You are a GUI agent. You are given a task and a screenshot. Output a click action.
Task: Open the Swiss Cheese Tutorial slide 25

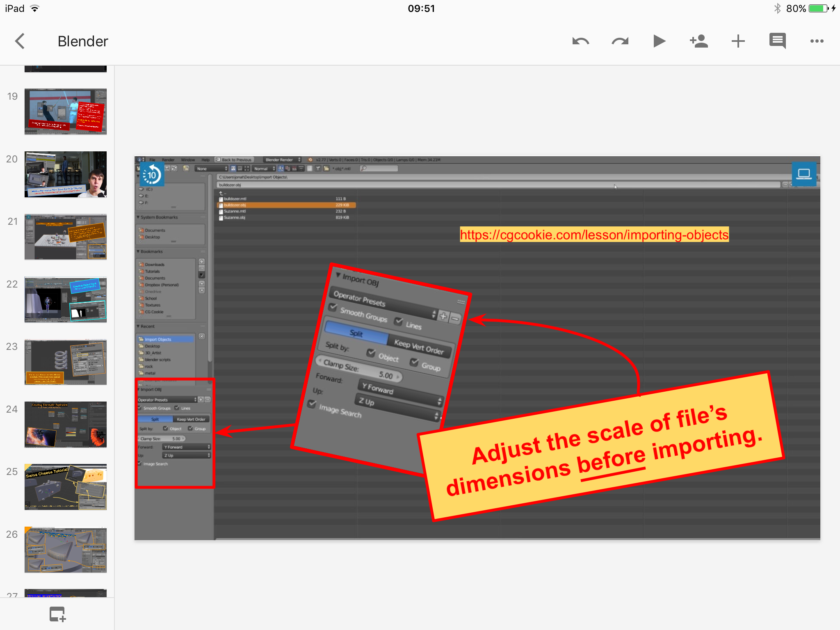tap(66, 487)
